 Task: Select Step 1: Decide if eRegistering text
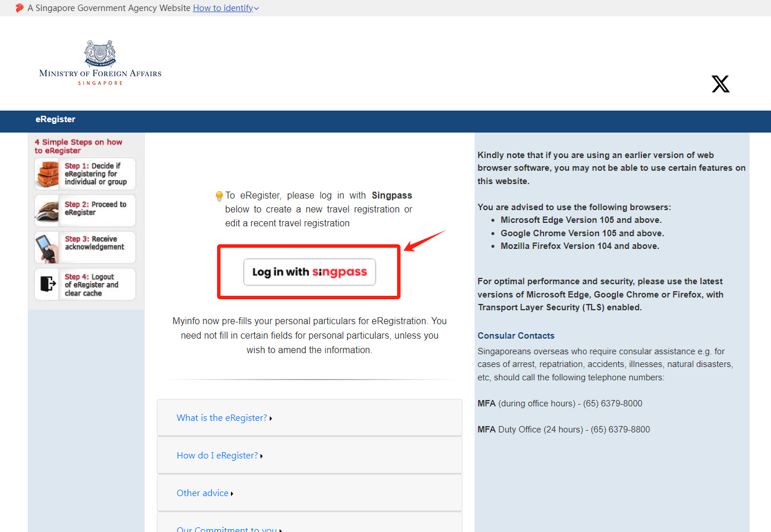(96, 174)
